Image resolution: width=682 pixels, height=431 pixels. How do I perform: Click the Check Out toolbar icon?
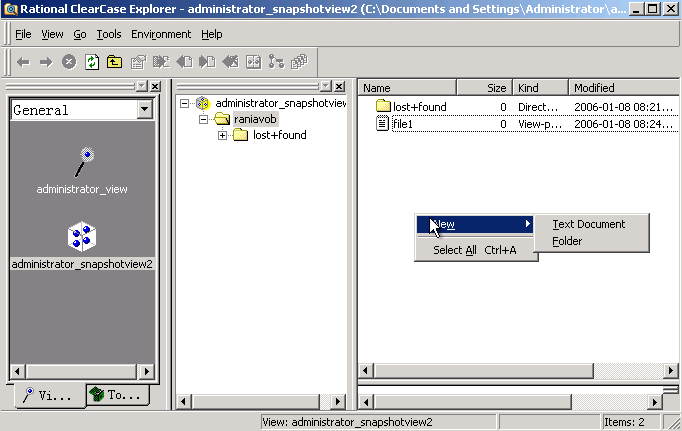(x=184, y=62)
